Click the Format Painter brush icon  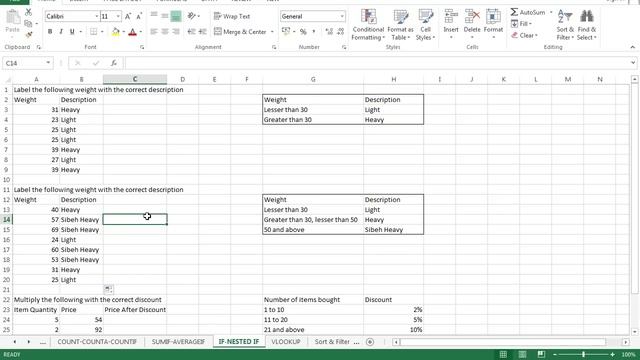click(29, 35)
